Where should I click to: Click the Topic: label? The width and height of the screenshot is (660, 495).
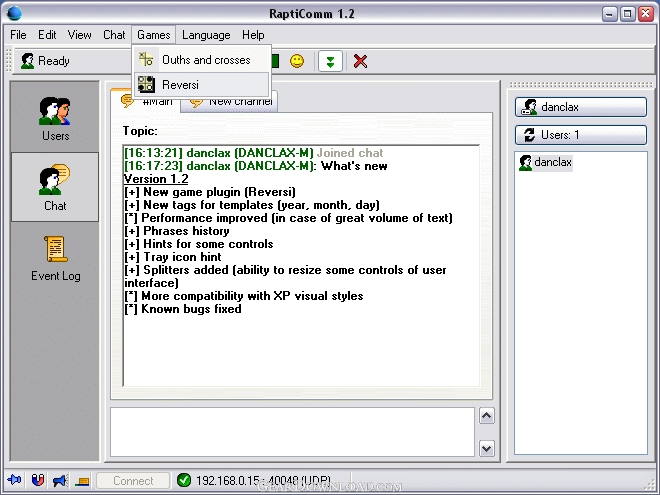[x=140, y=131]
